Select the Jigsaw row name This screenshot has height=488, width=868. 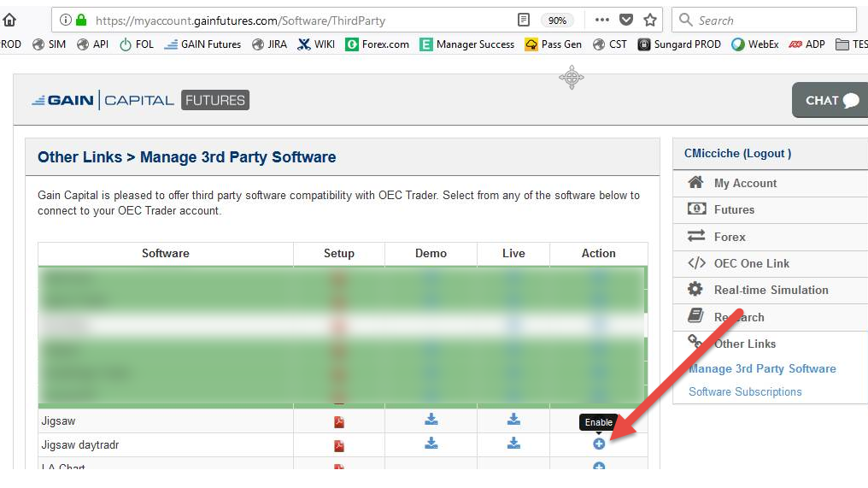58,421
